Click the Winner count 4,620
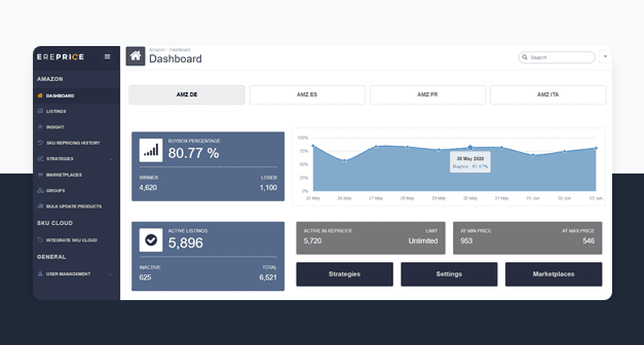The width and height of the screenshot is (644, 345). [x=148, y=188]
